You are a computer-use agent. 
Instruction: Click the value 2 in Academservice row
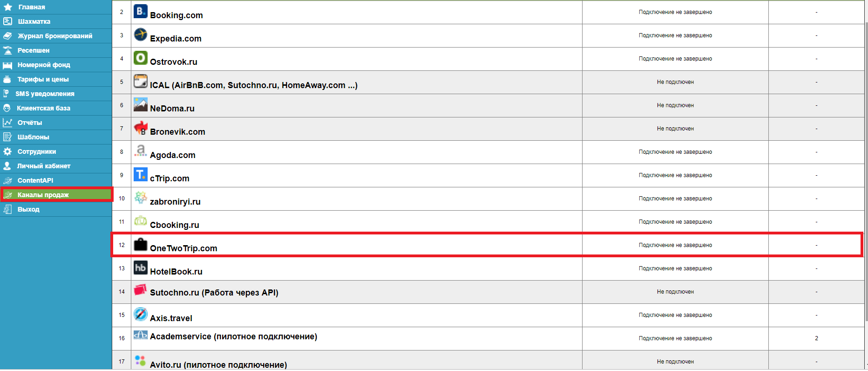[816, 338]
